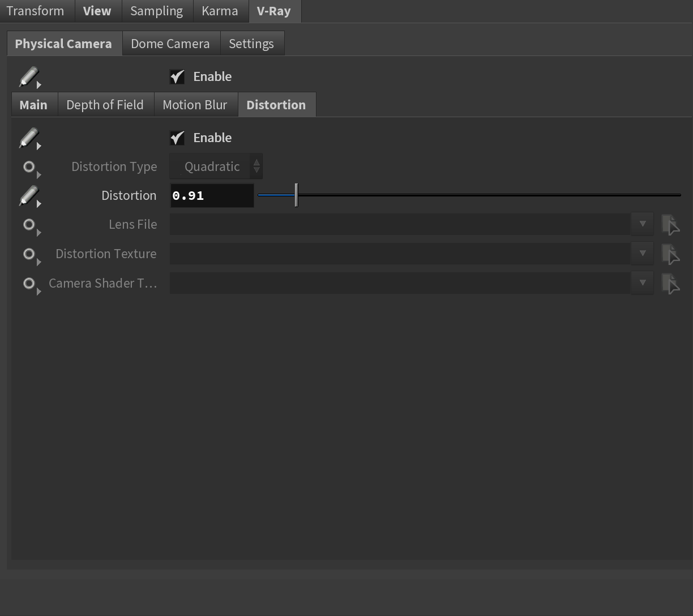Click the pencil icon beside Distortion Enable
Image resolution: width=693 pixels, height=616 pixels.
coord(28,138)
